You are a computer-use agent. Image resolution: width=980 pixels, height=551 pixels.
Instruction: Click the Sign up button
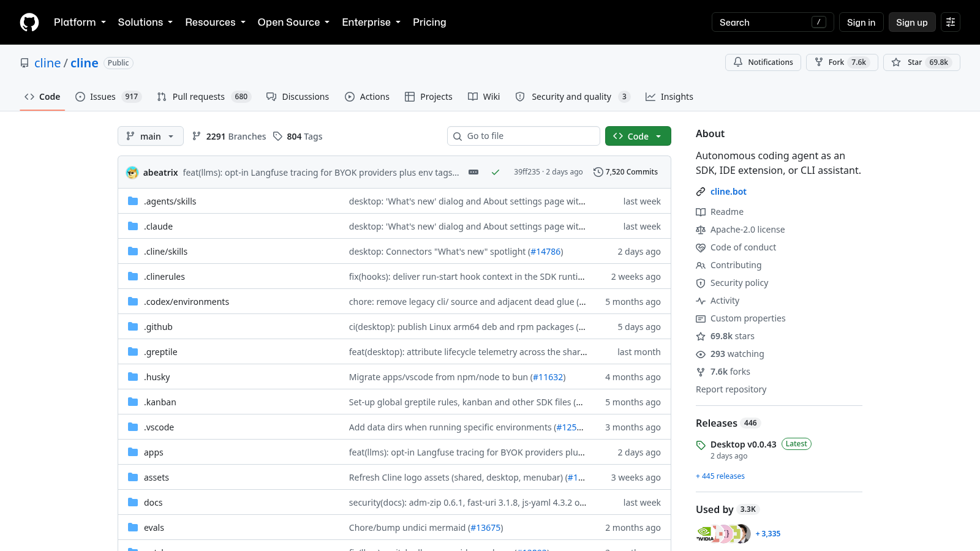[912, 22]
